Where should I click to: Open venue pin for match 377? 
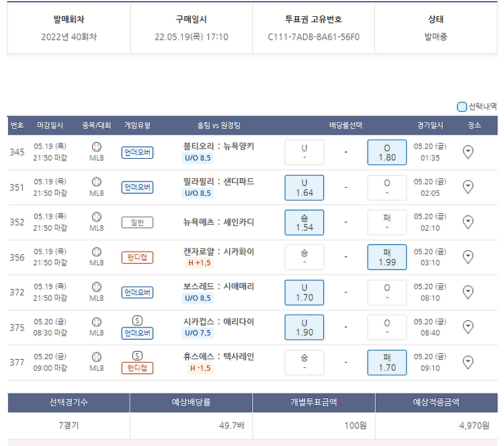[468, 362]
